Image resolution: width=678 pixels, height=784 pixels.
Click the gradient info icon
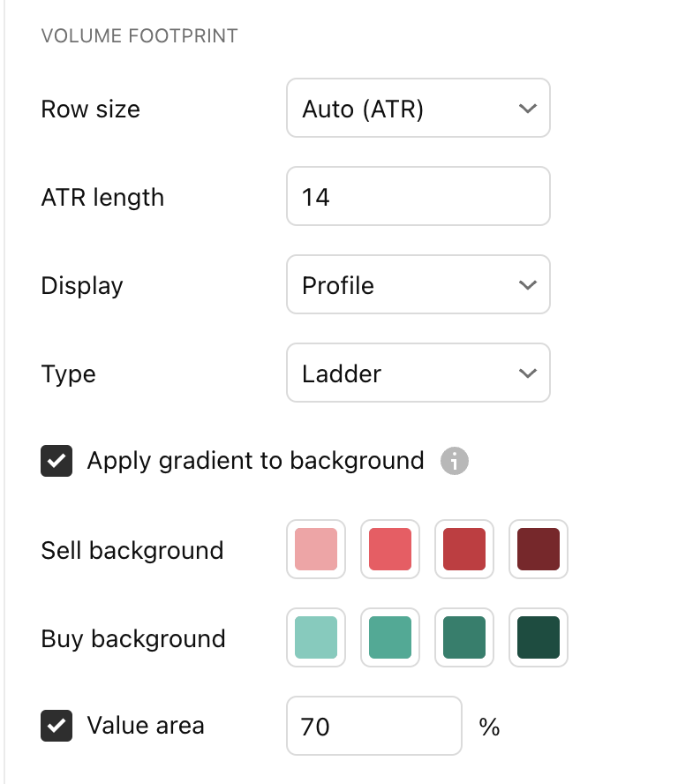coord(455,461)
